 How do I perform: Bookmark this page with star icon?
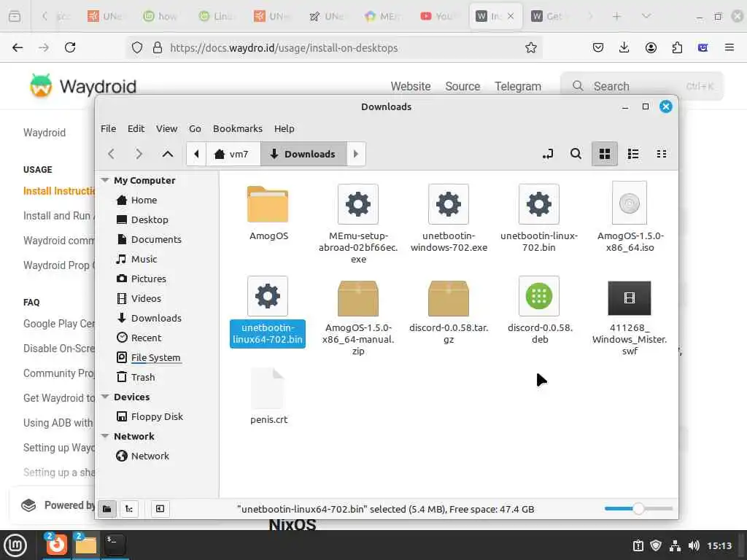click(531, 47)
